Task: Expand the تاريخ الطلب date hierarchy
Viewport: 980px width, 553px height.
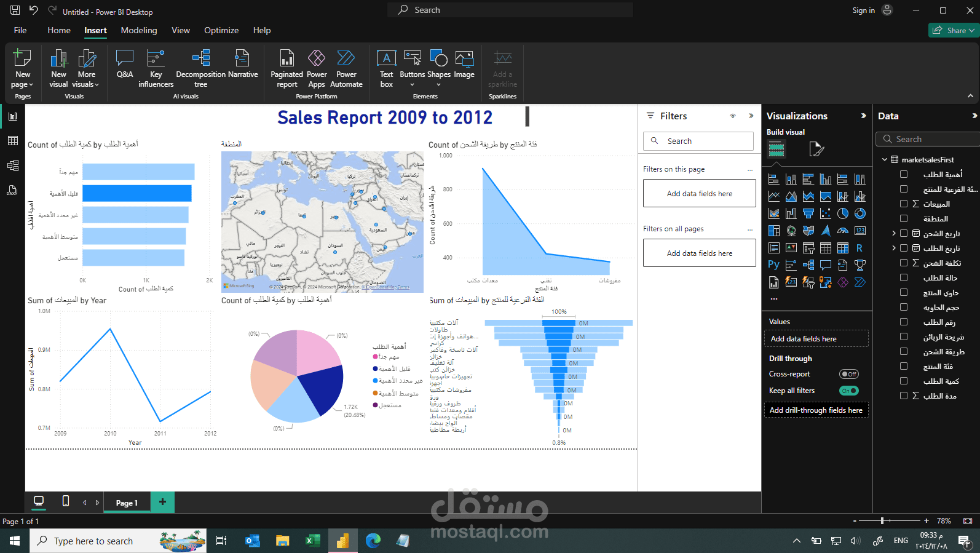Action: [x=894, y=248]
